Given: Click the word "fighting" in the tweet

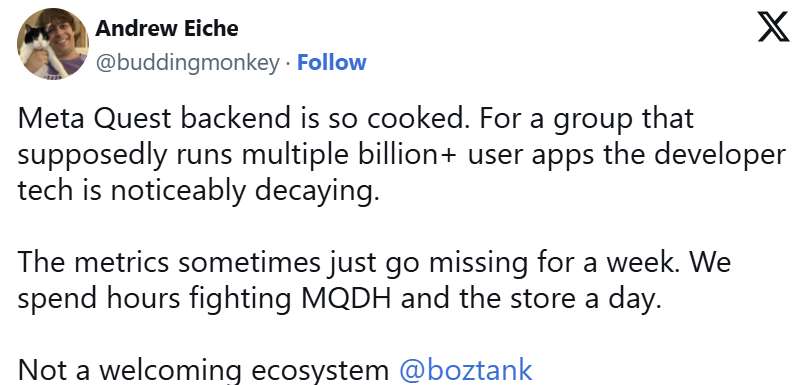Looking at the screenshot, I should point(240,300).
